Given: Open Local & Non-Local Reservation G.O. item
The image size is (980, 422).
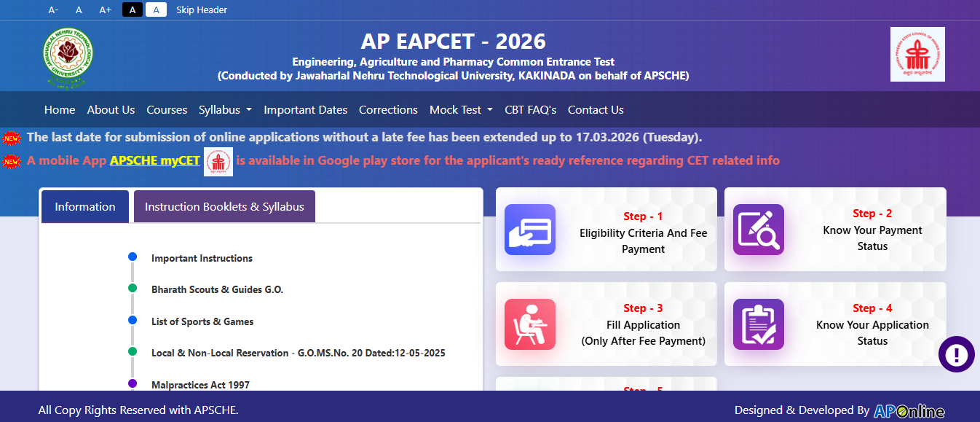Looking at the screenshot, I should coord(298,353).
